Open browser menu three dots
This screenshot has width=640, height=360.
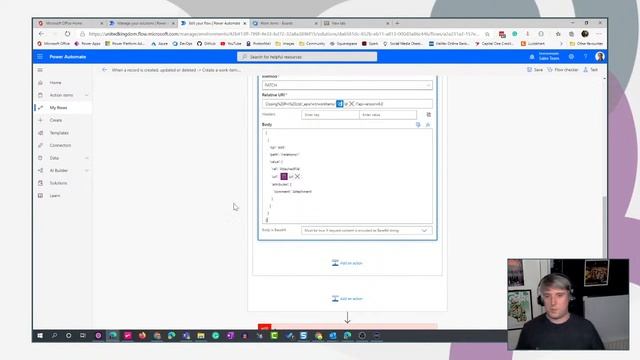(599, 34)
